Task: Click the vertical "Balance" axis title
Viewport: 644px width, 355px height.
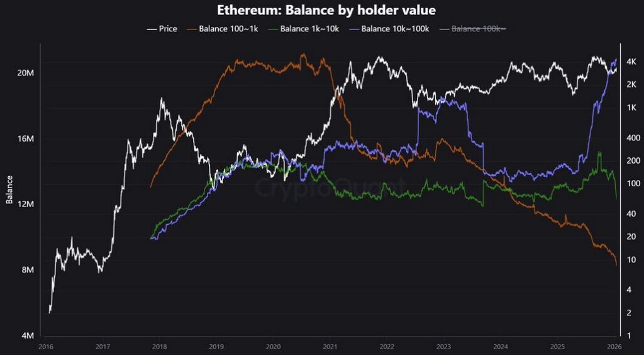Action: click(9, 189)
